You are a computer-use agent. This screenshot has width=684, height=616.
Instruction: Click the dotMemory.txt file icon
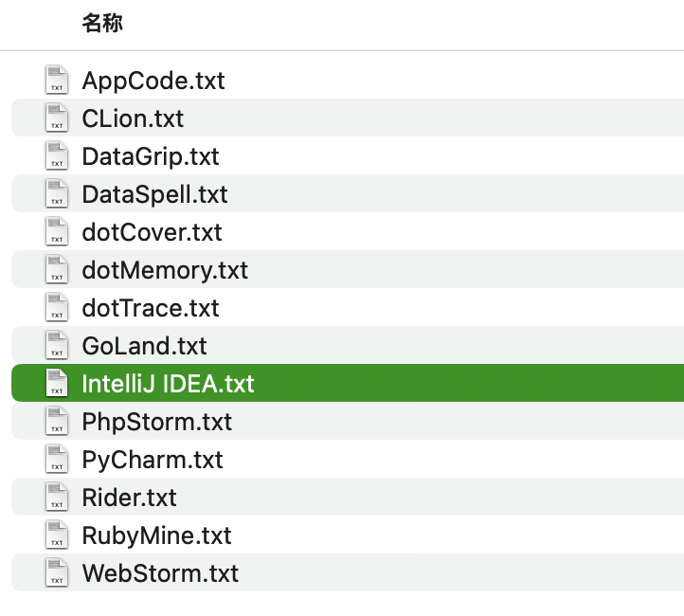click(x=57, y=269)
